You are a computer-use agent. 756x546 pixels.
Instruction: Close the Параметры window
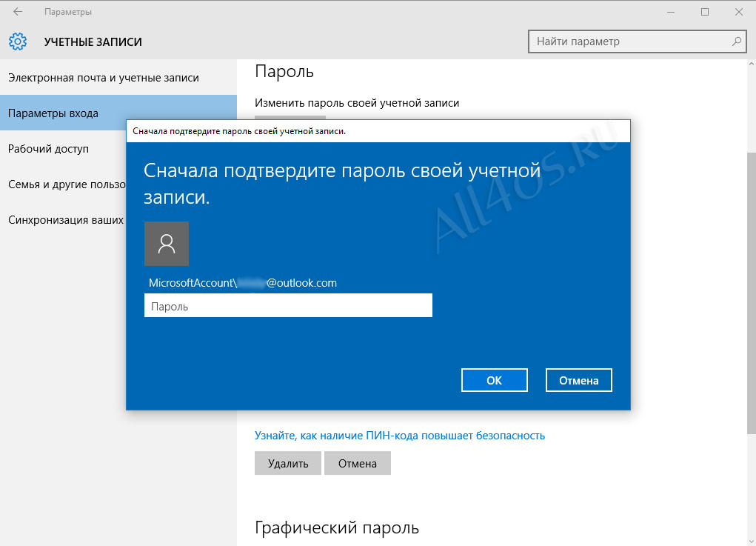(739, 12)
